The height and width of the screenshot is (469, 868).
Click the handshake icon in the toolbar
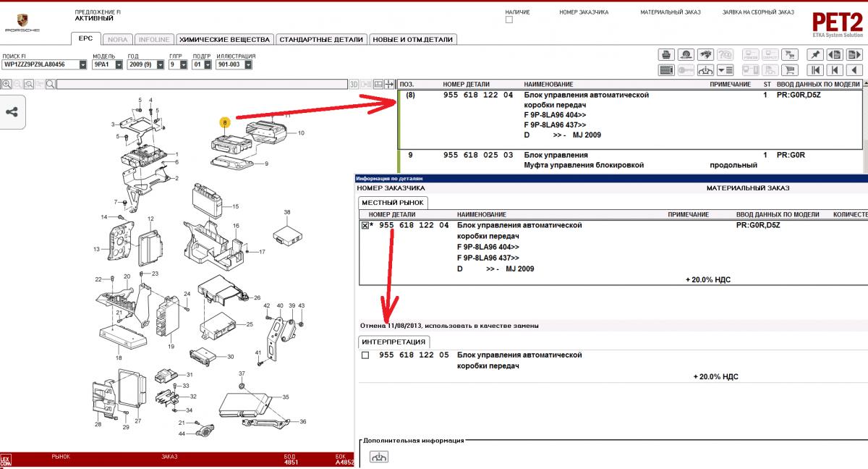pos(705,55)
